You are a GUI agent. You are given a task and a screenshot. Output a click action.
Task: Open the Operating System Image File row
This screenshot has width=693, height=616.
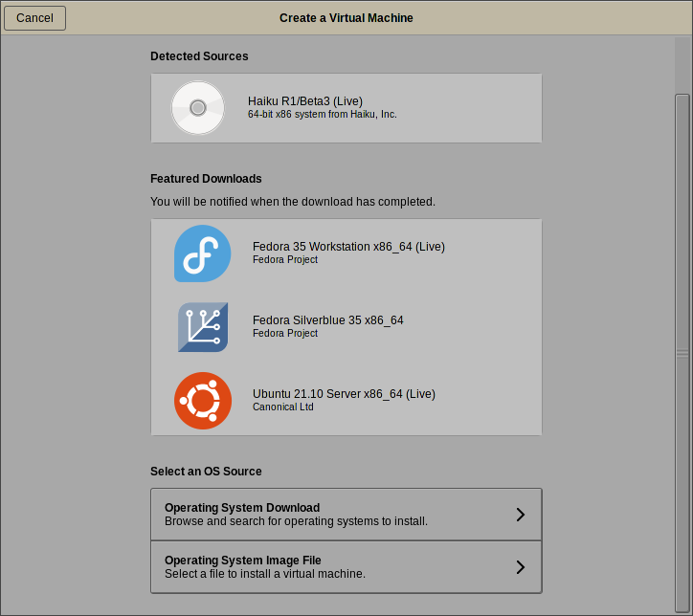click(346, 567)
